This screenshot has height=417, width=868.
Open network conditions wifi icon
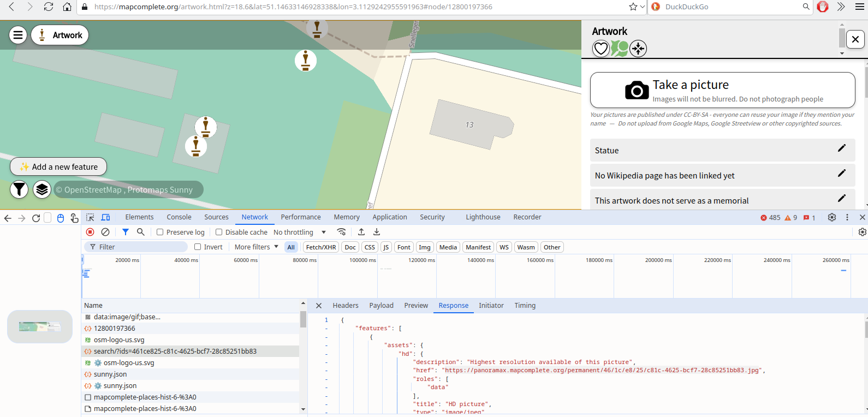tap(341, 232)
